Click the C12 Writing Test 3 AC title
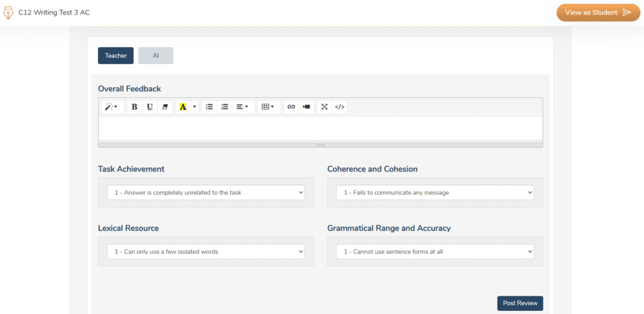 point(54,13)
